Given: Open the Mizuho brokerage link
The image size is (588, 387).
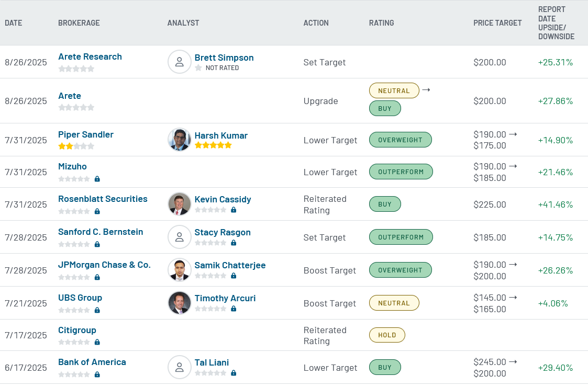Looking at the screenshot, I should (72, 166).
